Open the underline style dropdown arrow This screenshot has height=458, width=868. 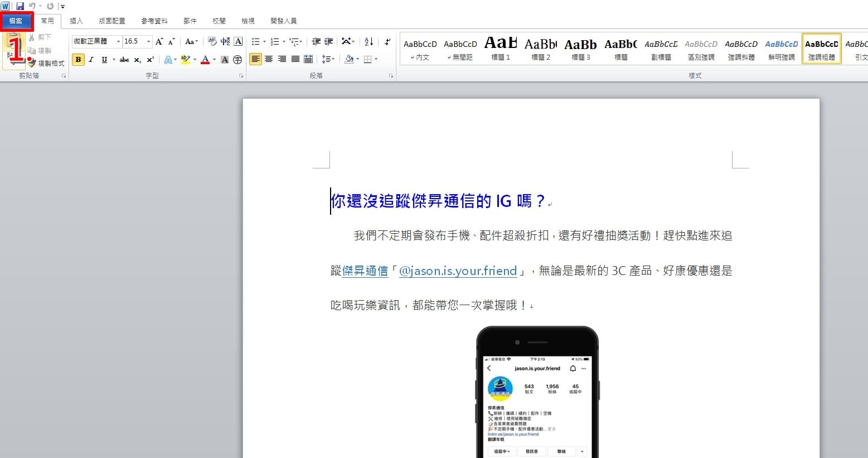[114, 60]
